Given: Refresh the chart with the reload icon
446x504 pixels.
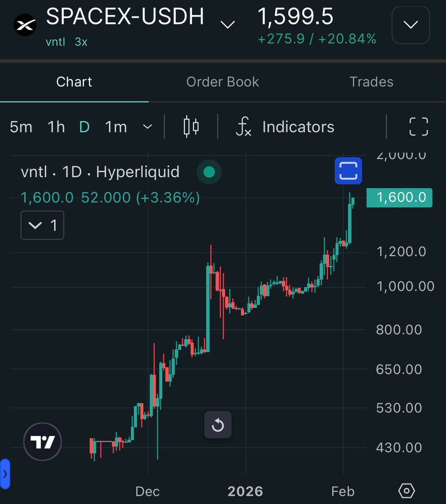Looking at the screenshot, I should click(218, 425).
